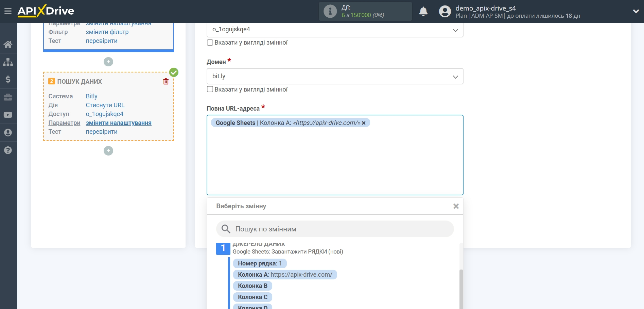Click перевірити in data search block
The image size is (644, 309).
(102, 132)
